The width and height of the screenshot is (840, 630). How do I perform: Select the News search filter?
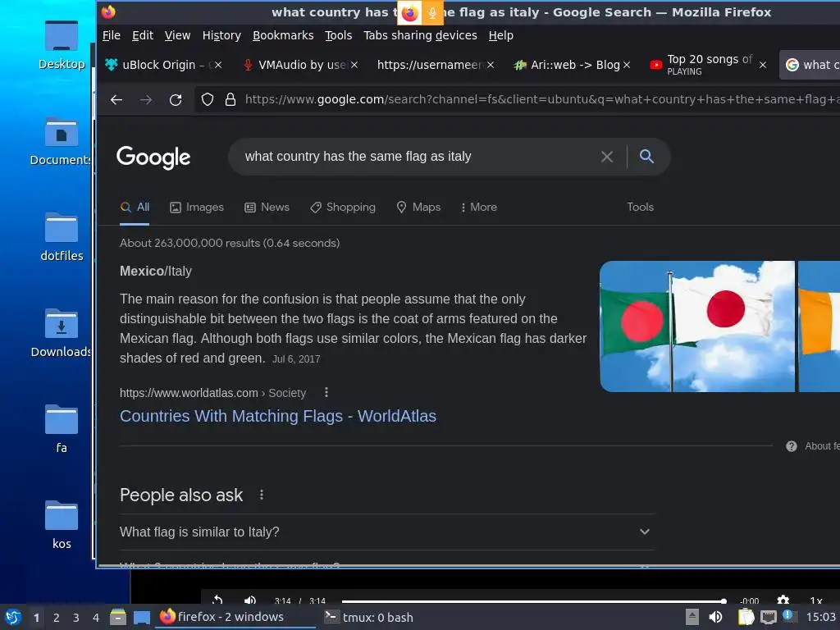click(x=267, y=208)
